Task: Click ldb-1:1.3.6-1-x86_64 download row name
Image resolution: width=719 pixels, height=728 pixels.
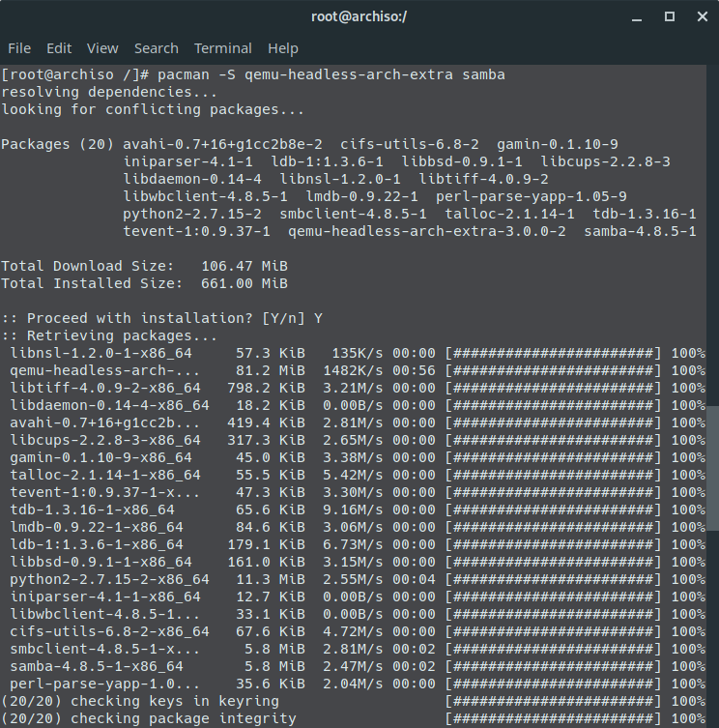Action: pos(97,544)
